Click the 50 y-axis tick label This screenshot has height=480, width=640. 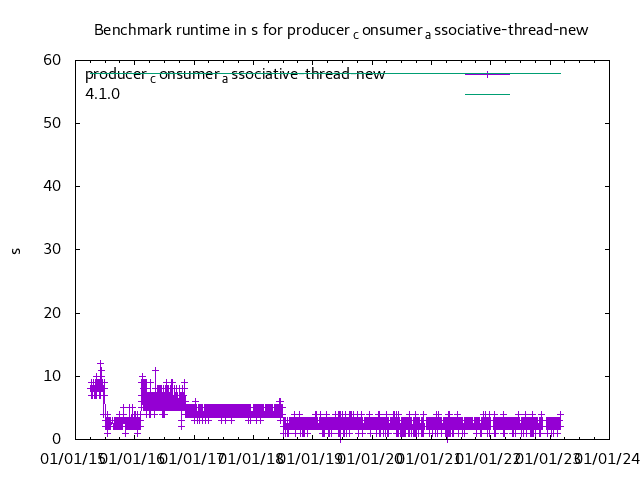[x=53, y=123]
